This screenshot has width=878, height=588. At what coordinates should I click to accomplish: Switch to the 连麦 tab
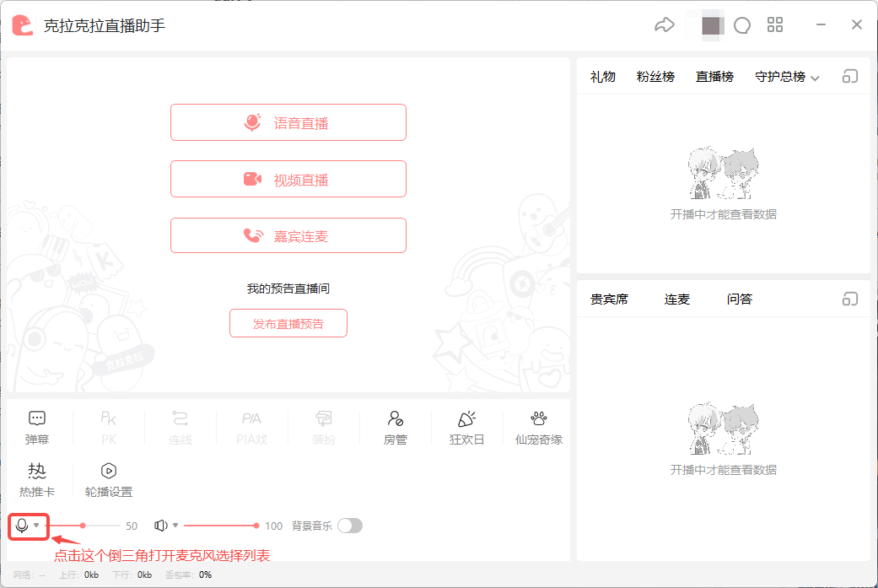(x=677, y=299)
